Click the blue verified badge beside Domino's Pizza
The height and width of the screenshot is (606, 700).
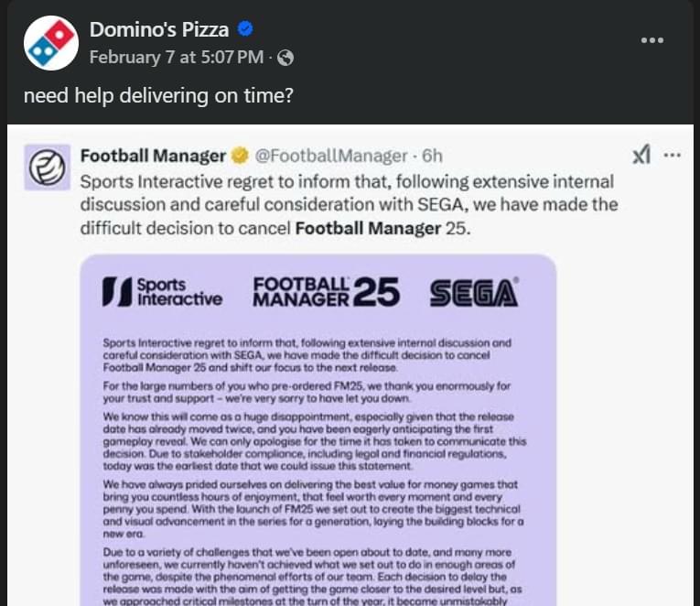245,29
